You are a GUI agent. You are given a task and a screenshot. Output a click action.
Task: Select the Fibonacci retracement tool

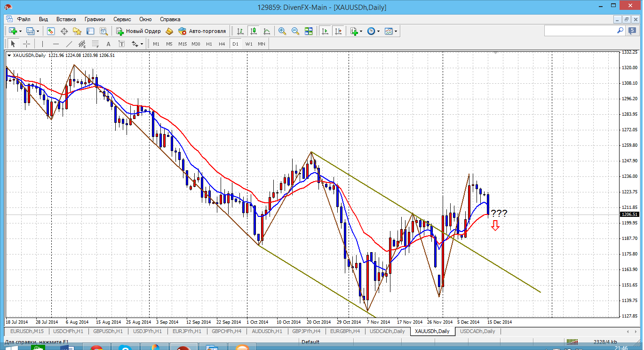point(95,44)
